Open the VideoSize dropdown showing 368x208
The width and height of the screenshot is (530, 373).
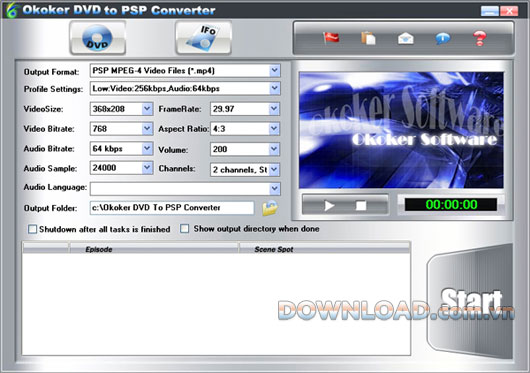tap(147, 109)
